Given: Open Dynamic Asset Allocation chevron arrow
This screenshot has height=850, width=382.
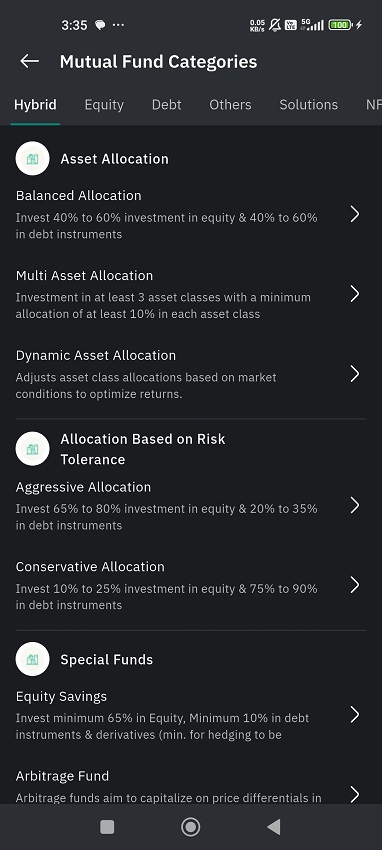Looking at the screenshot, I should [354, 374].
